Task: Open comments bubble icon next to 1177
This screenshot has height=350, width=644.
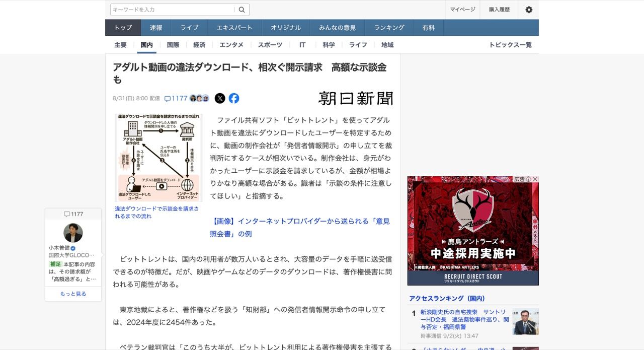Action: click(x=168, y=99)
